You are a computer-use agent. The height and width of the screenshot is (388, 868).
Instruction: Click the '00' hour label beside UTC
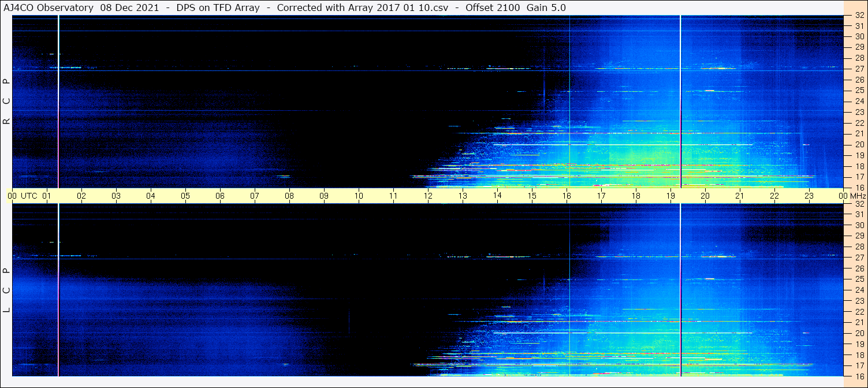click(x=13, y=196)
